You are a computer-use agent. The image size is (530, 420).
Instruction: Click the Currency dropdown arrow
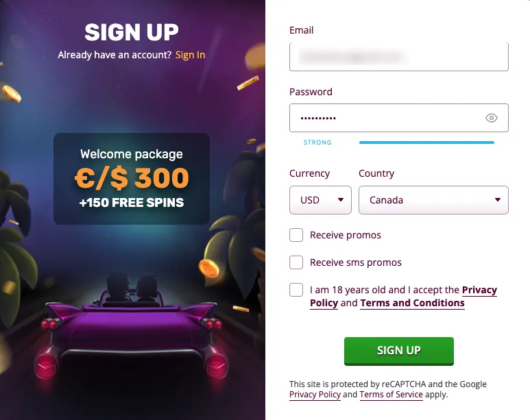pyautogui.click(x=341, y=200)
